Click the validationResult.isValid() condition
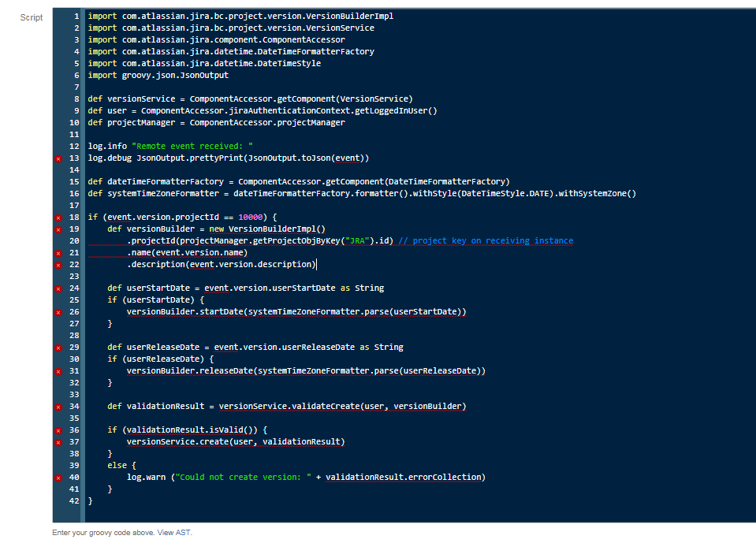This screenshot has height=543, width=756. [192, 430]
